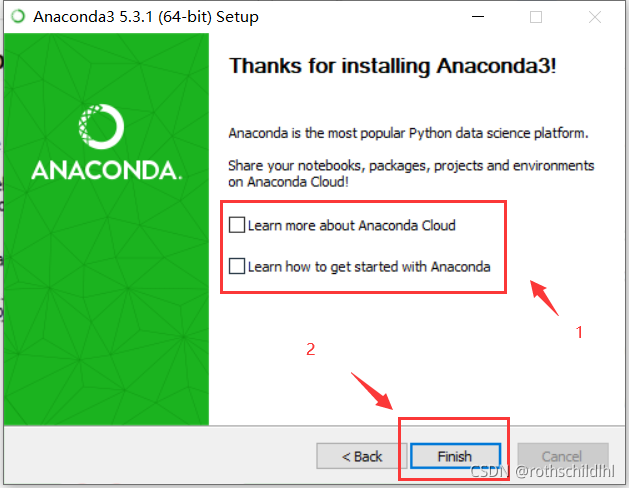This screenshot has height=488, width=629.
Task: Click the 'Anaconda3 5.3.1 (64-bit) Setup' title text
Action: pos(146,17)
